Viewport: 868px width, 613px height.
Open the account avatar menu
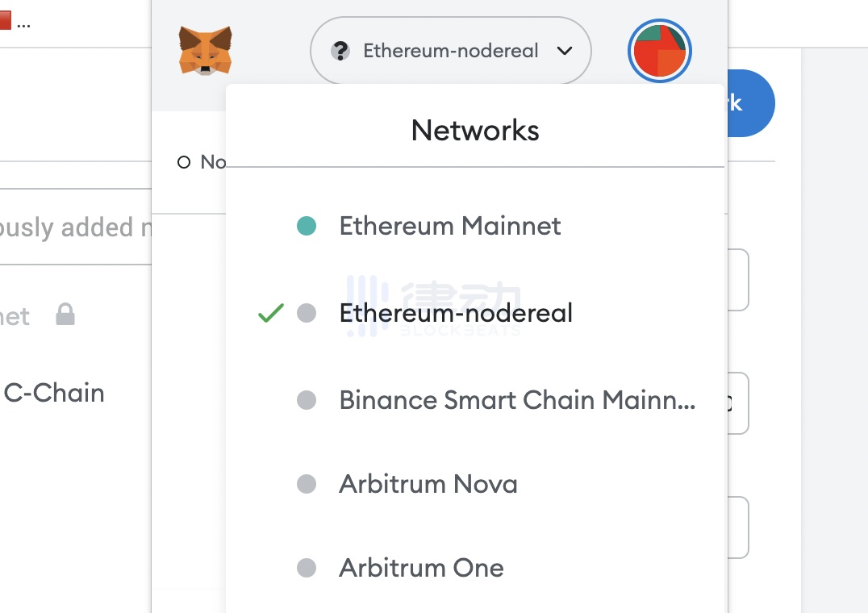659,50
